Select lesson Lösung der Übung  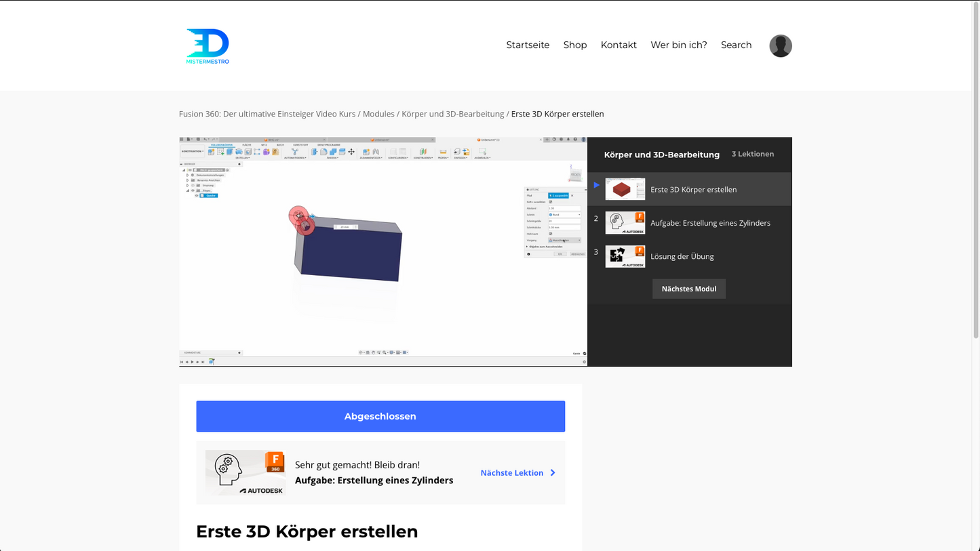click(689, 256)
